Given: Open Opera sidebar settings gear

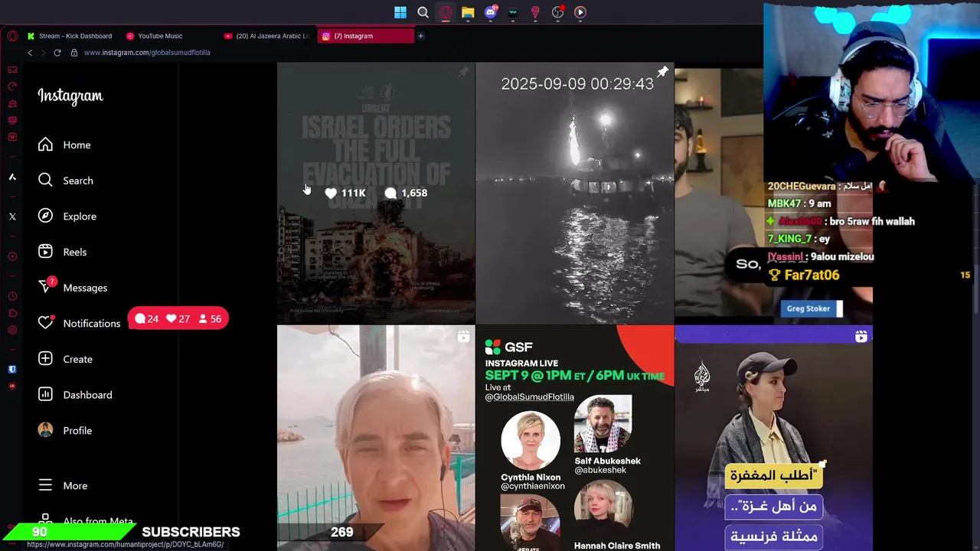Looking at the screenshot, I should click(x=12, y=330).
